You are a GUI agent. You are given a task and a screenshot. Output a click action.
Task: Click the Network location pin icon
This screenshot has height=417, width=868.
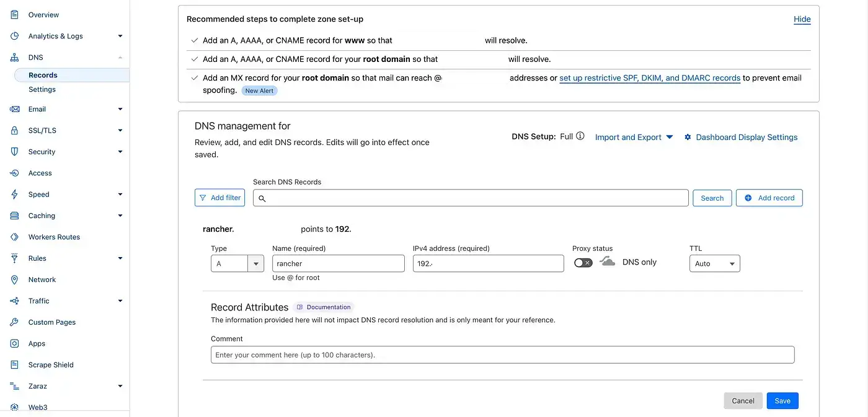15,279
